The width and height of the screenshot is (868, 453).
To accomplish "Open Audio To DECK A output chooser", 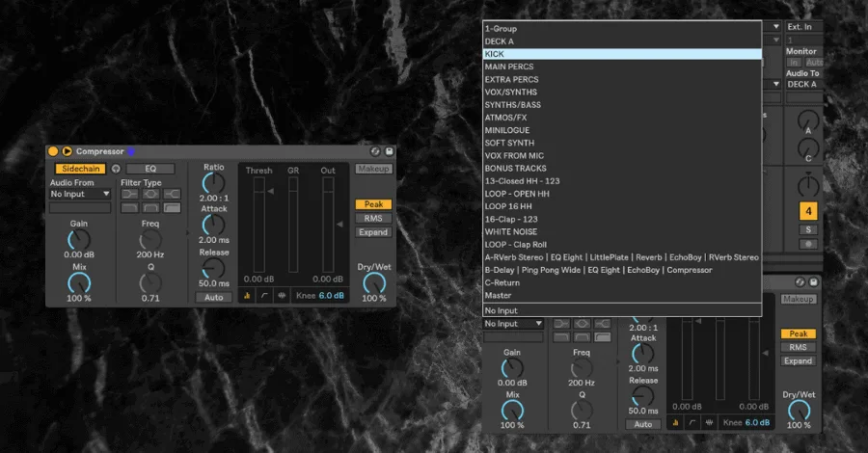I will pos(803,84).
